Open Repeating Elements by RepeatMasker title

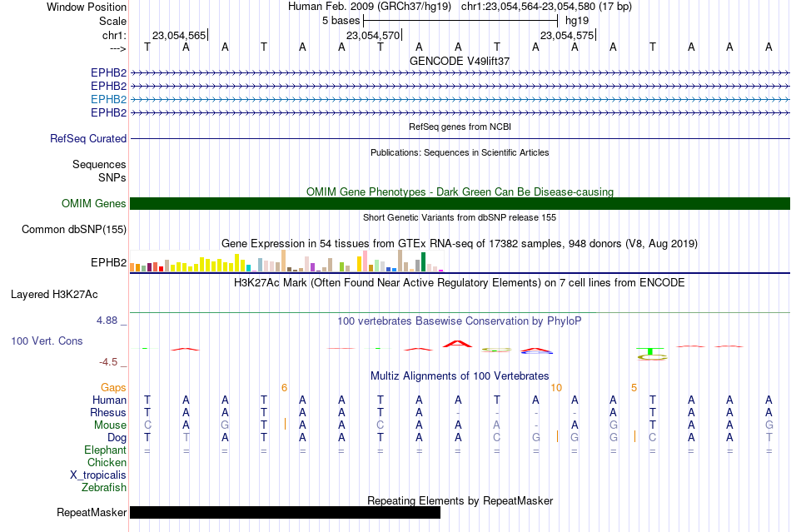point(460,500)
